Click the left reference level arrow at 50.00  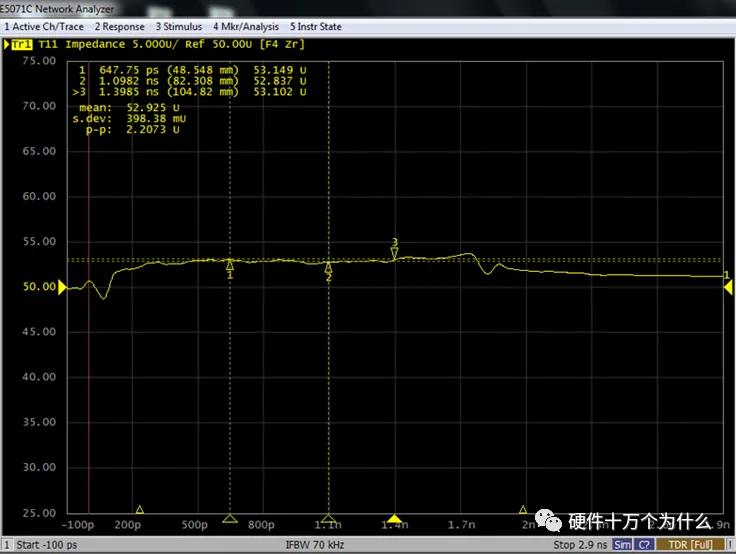coord(63,288)
